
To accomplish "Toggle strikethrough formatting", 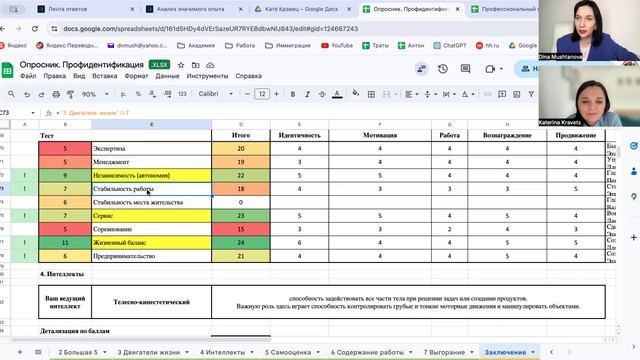I will pyautogui.click(x=322, y=94).
